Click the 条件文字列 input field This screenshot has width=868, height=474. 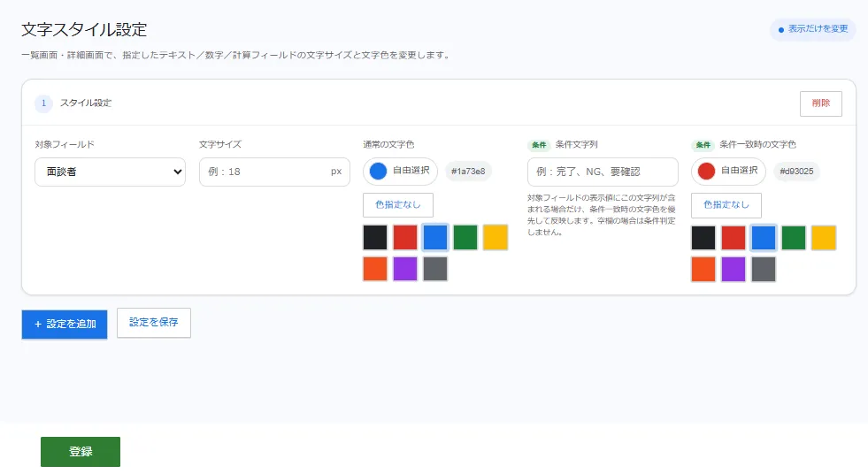[603, 172]
